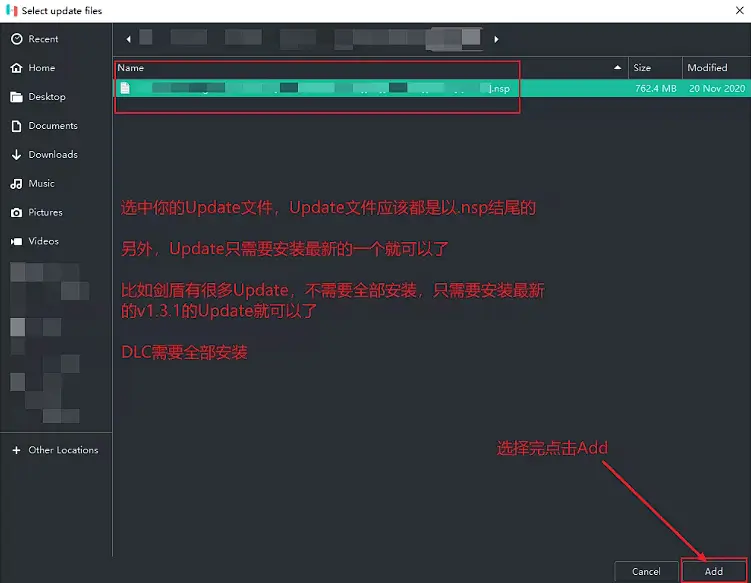
Task: Toggle the ascending sort arrow indicator
Action: tap(617, 68)
